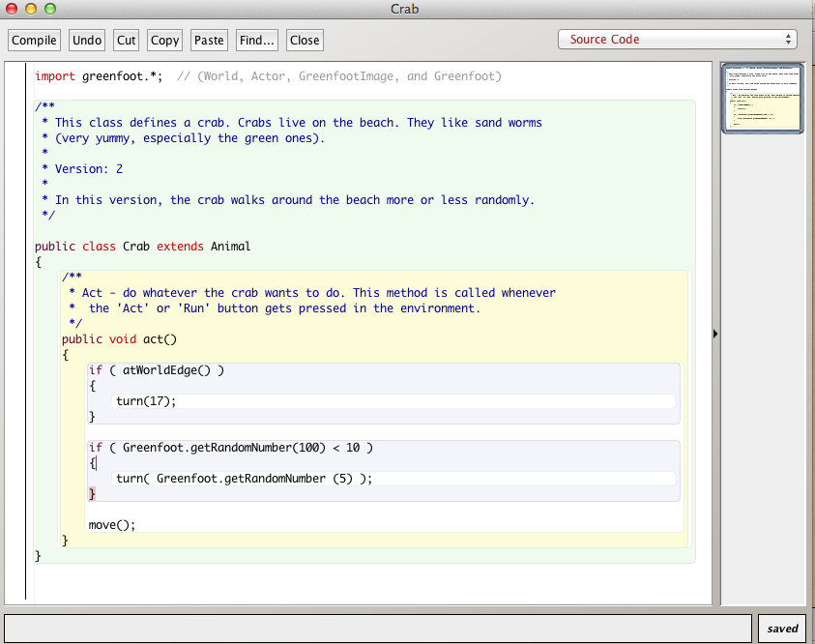Click the highlighted closing brace of random-turn block
This screenshot has width=815, height=644.
click(92, 494)
